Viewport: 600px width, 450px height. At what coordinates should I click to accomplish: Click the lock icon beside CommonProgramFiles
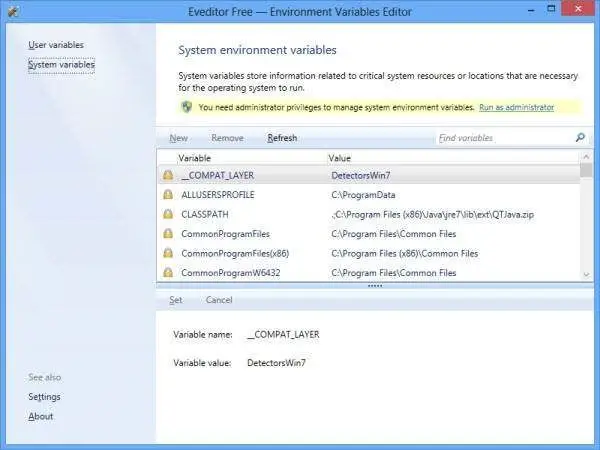(x=168, y=233)
